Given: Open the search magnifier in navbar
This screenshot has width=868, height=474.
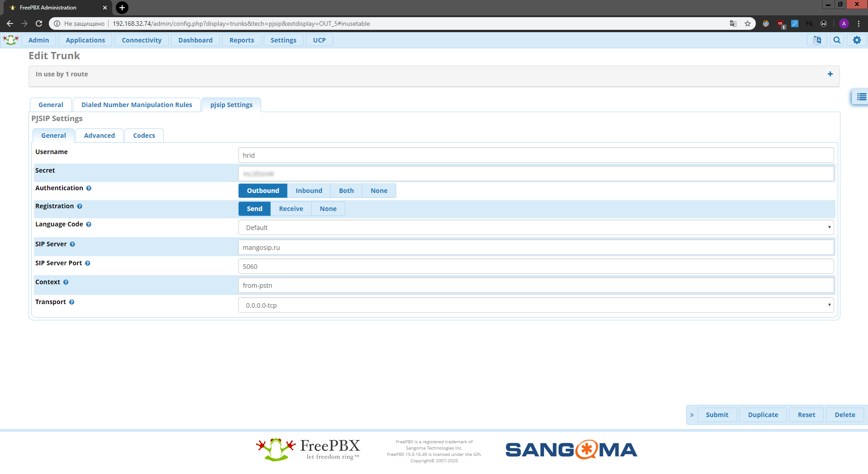Looking at the screenshot, I should [x=837, y=40].
